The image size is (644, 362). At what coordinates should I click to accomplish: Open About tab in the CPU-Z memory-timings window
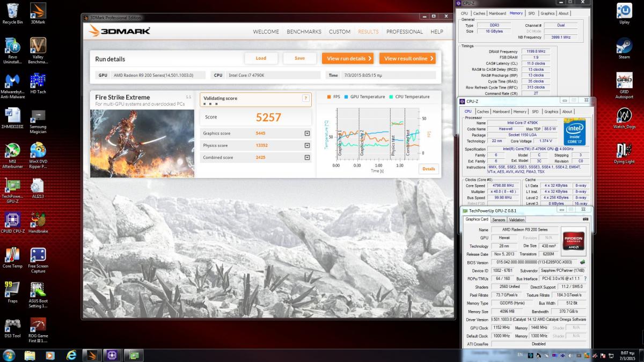click(x=563, y=13)
